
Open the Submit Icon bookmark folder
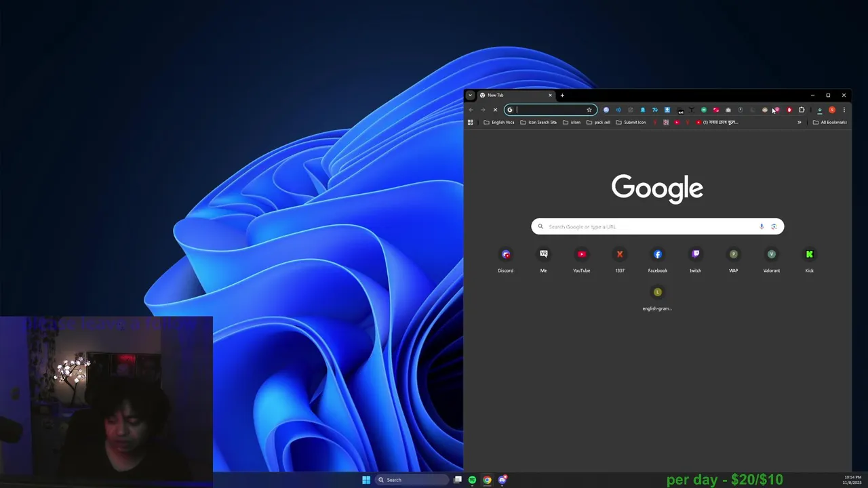click(x=631, y=123)
